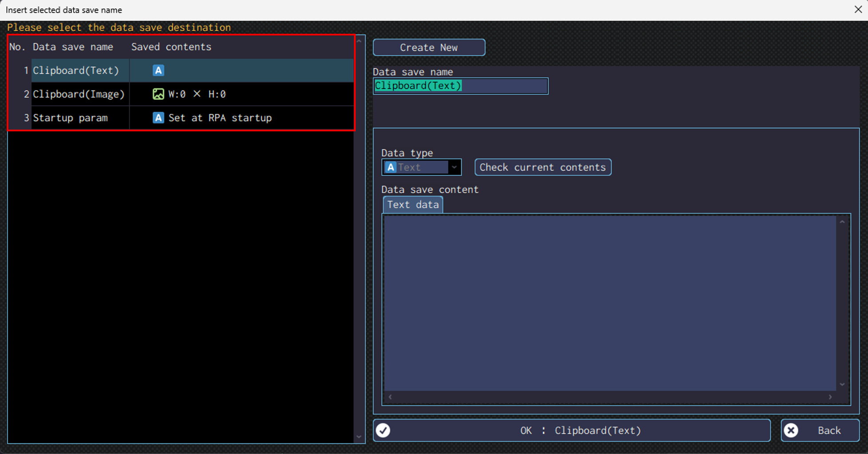Viewport: 868px width, 454px height.
Task: Click up arrow of text area scrollbar
Action: (842, 222)
